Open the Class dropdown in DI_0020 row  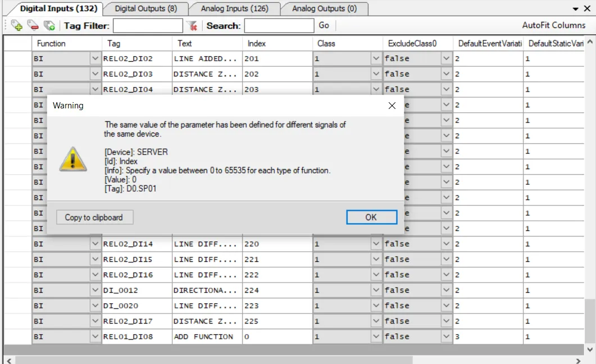point(376,306)
